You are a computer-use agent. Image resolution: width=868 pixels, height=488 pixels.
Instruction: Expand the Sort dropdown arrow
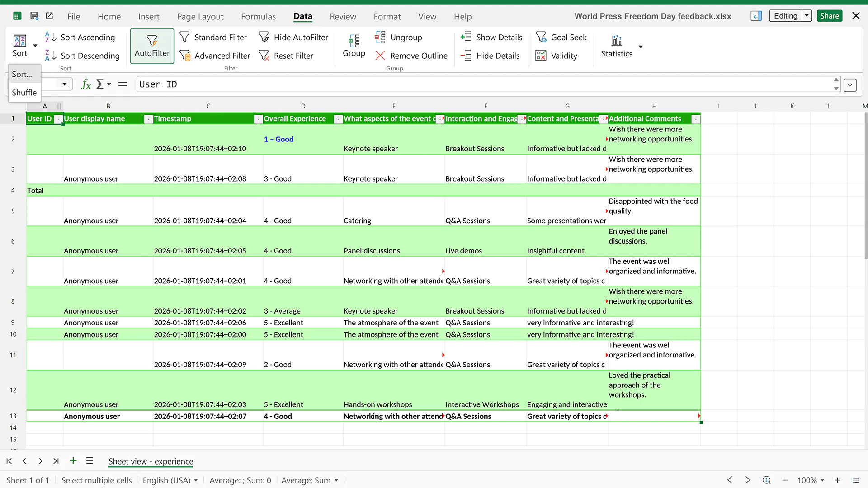click(x=35, y=46)
